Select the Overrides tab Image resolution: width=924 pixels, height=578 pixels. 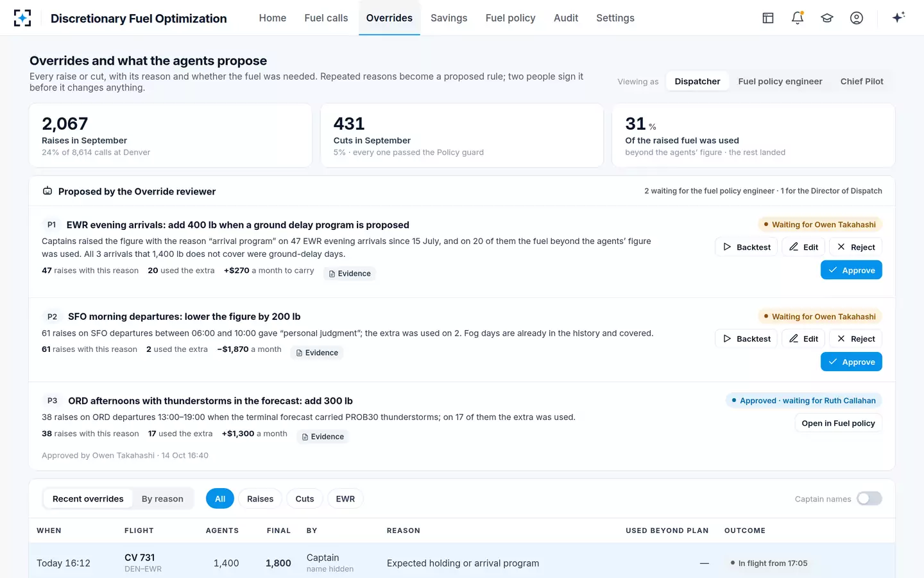(389, 18)
